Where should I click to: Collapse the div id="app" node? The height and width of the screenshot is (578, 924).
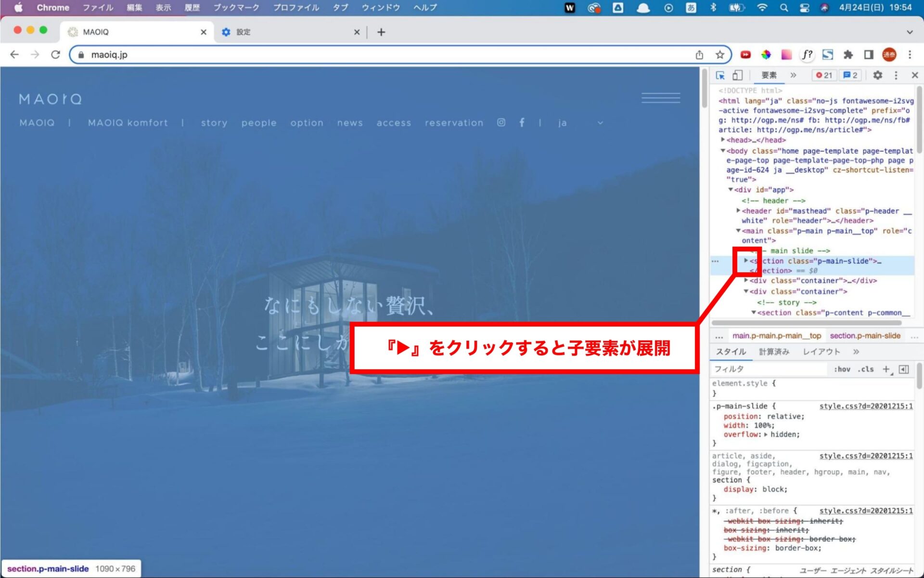(x=731, y=190)
